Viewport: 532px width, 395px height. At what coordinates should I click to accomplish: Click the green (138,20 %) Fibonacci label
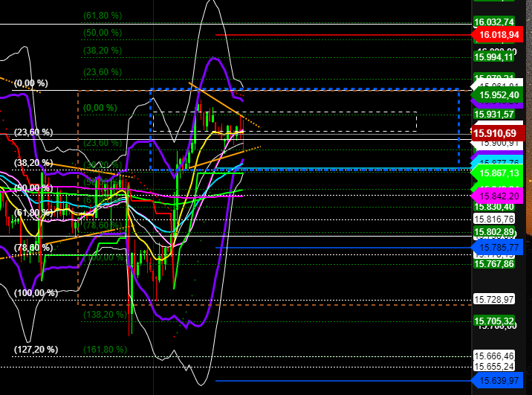coord(105,315)
